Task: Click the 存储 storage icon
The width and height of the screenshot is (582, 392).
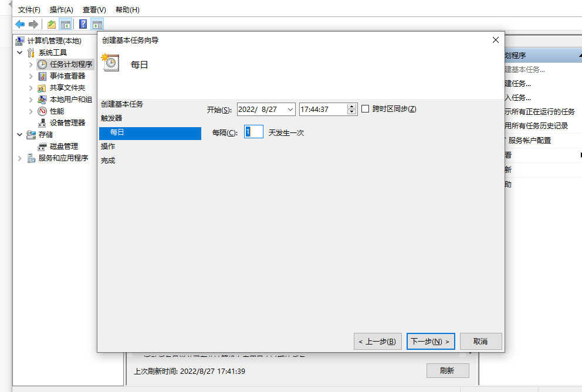Action: tap(31, 135)
